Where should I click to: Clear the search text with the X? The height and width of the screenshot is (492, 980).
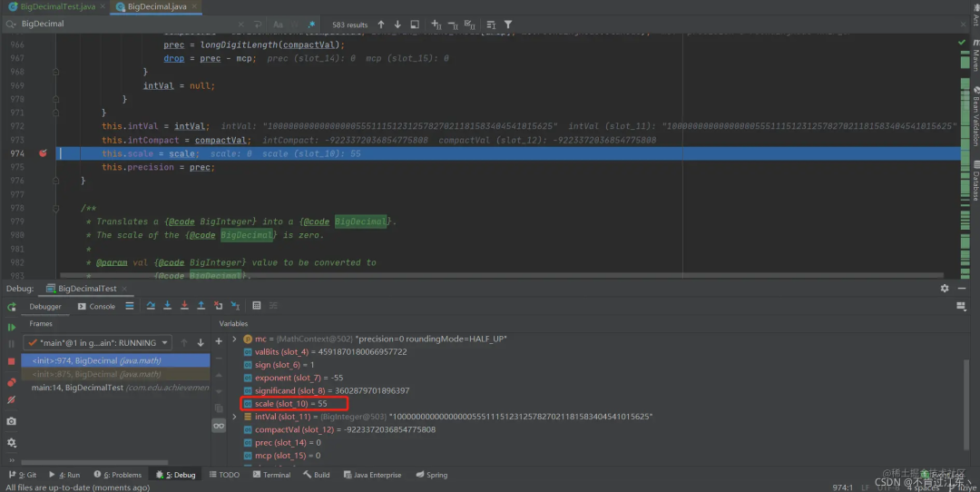[241, 25]
